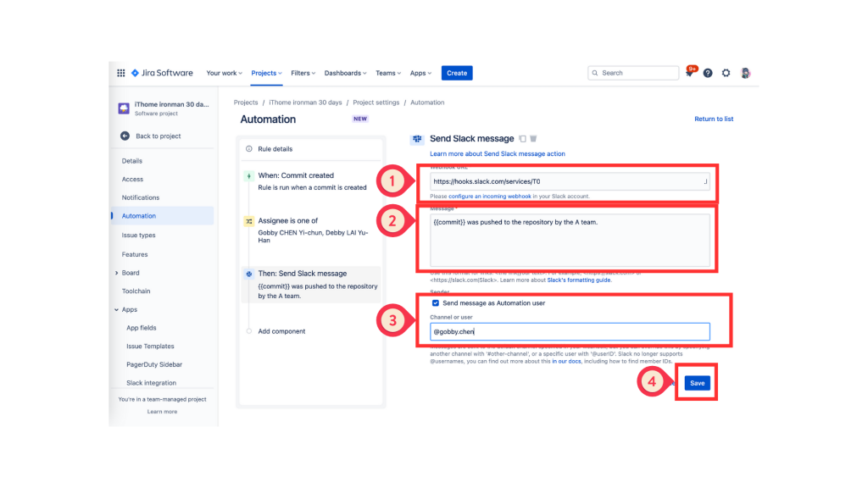868x488 pixels.
Task: Click the Webhook URL input field
Action: click(570, 181)
